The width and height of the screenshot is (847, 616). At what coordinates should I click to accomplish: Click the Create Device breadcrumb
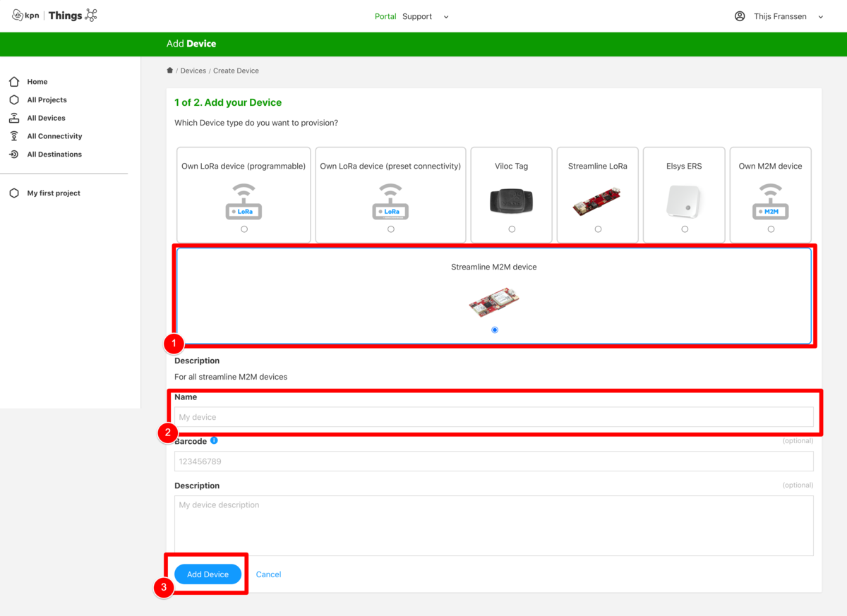click(x=236, y=71)
